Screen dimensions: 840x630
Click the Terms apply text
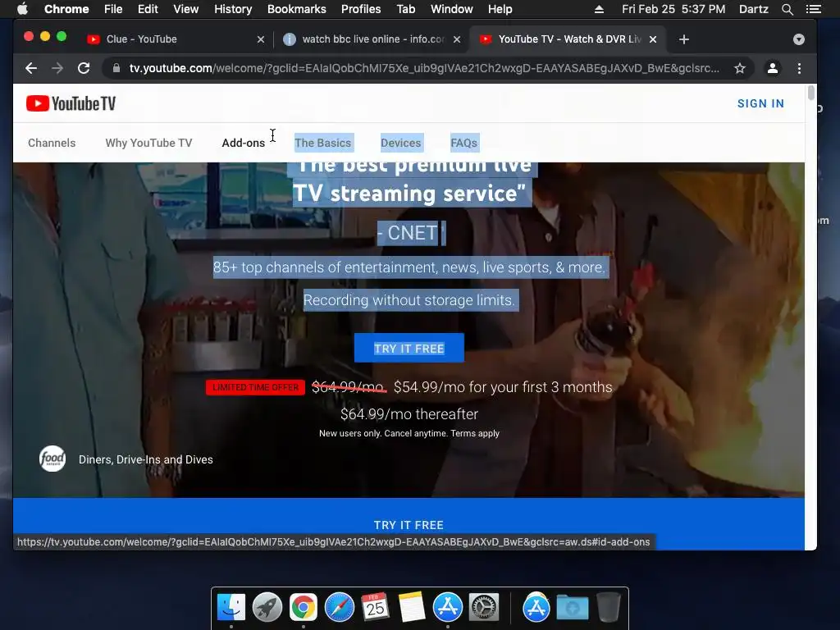[475, 433]
